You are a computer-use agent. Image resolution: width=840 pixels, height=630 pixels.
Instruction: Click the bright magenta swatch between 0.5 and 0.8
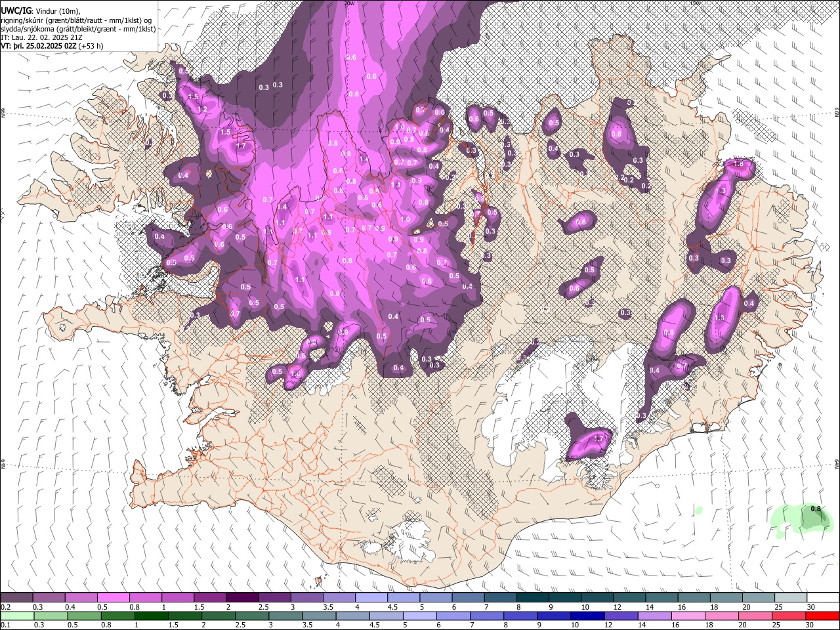click(x=113, y=598)
